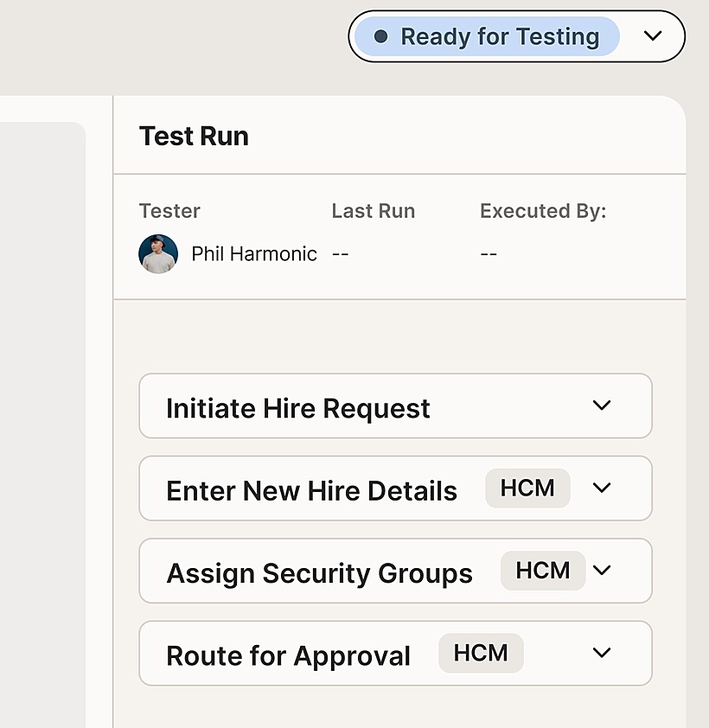Click HCM tag on Enter New Hire Details
Image resolution: width=709 pixels, height=728 pixels.
pos(527,488)
